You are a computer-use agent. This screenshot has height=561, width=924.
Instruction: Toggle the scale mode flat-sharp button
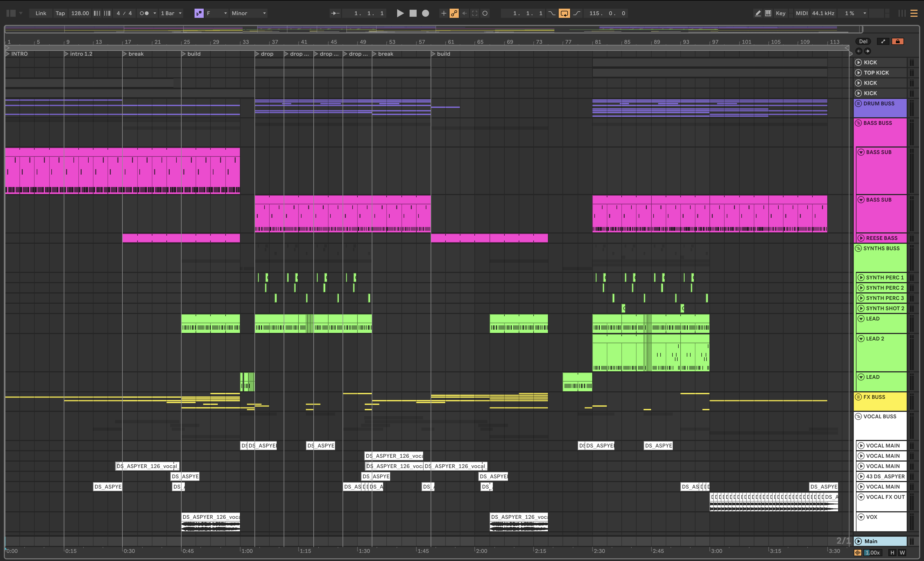[199, 13]
